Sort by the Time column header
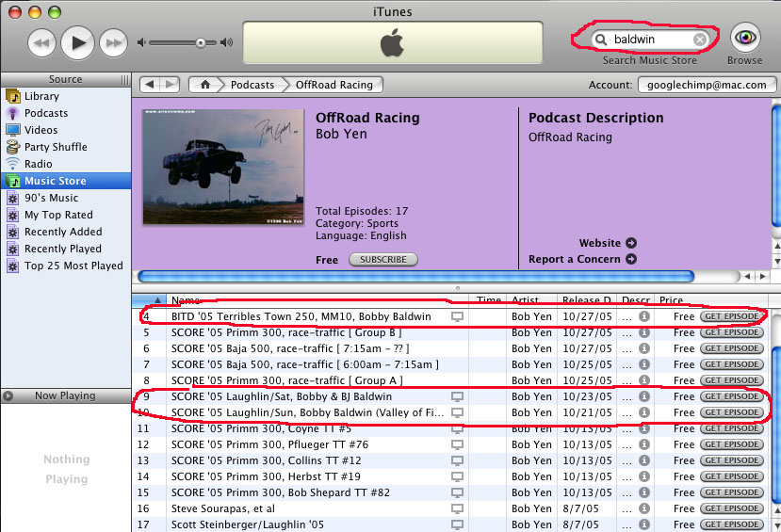The width and height of the screenshot is (781, 532). click(x=488, y=299)
